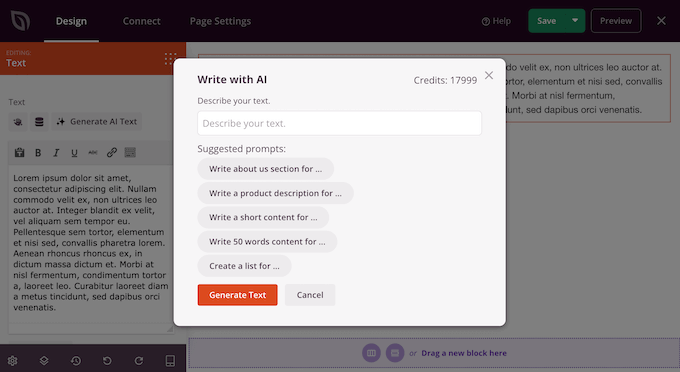
Task: Click the Generate Text button
Action: 237,295
